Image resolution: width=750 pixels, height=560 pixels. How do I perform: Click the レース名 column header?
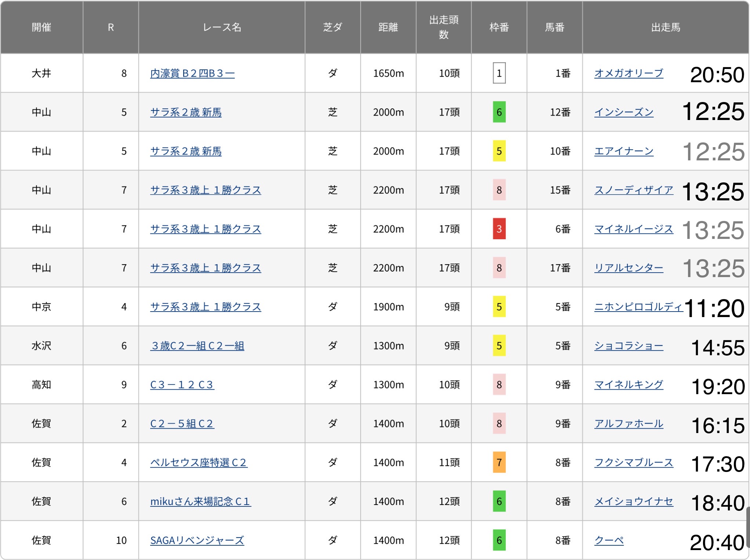[222, 27]
